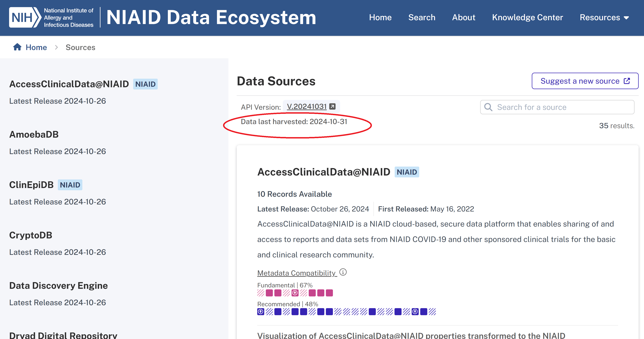
Task: Click the first hatched pink Fundamental square
Action: click(x=261, y=293)
